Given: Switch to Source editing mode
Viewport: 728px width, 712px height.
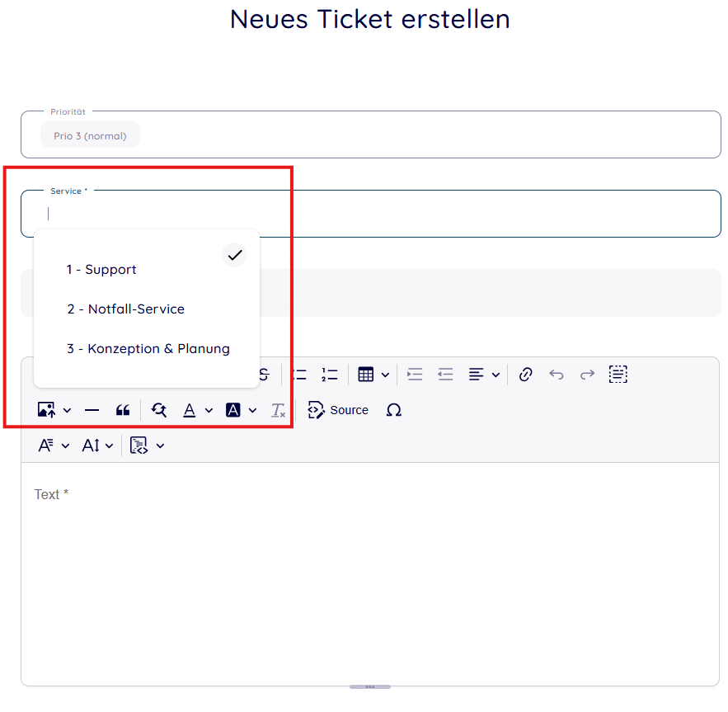Looking at the screenshot, I should pos(338,410).
